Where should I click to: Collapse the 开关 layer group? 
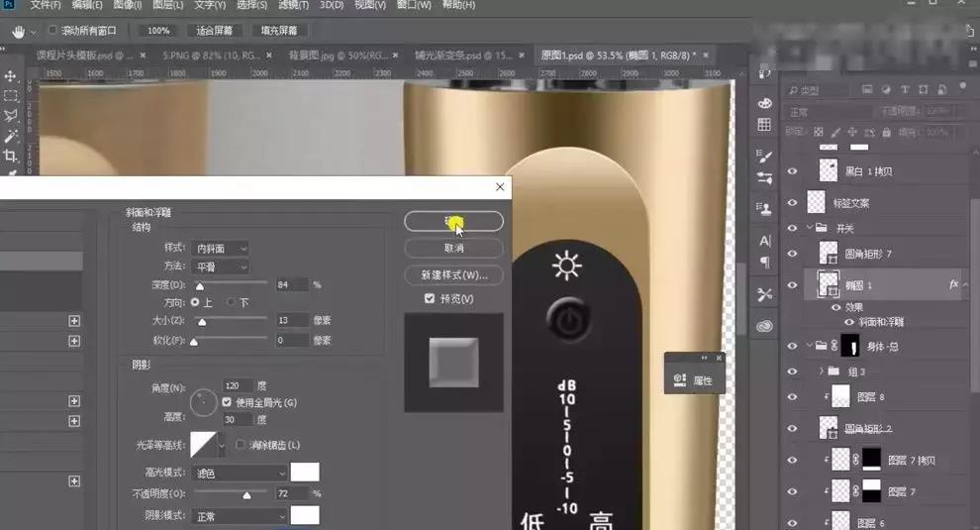(x=810, y=228)
